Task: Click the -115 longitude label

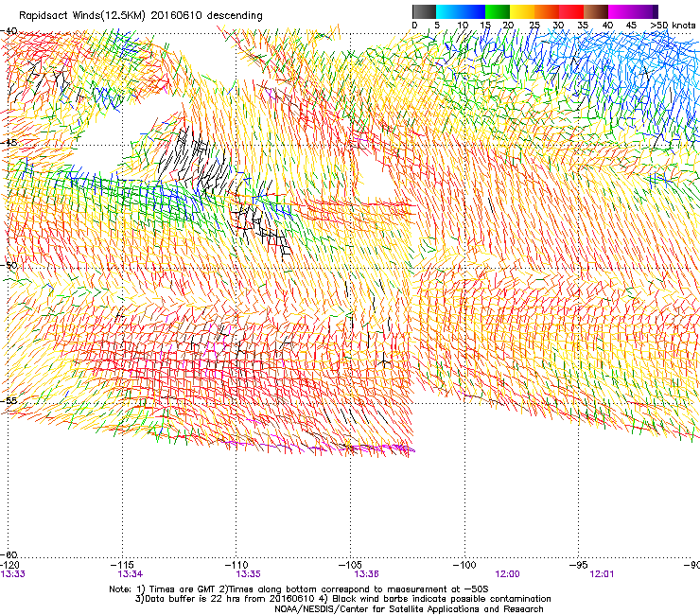Action: point(122,565)
